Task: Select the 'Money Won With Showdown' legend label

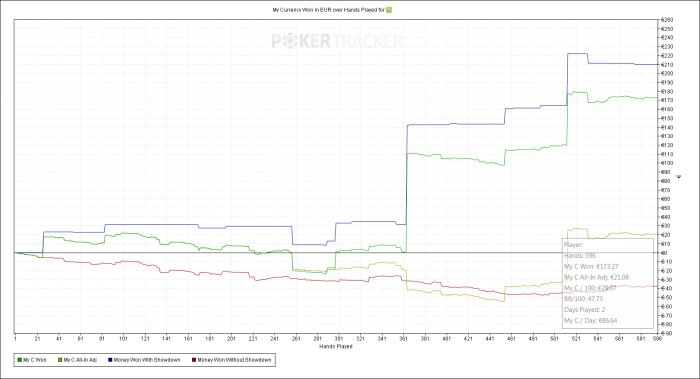Action: [x=147, y=360]
